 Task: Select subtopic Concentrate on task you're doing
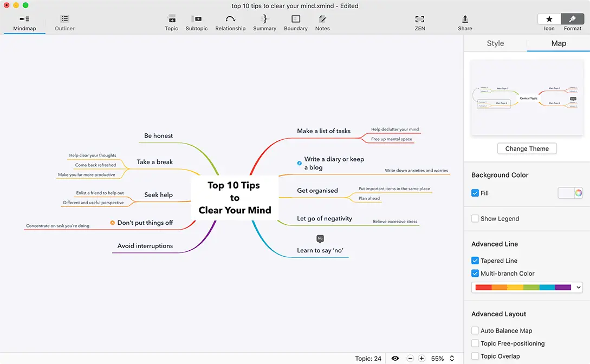click(57, 226)
